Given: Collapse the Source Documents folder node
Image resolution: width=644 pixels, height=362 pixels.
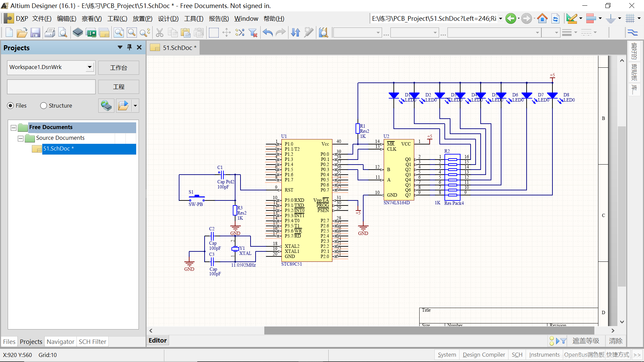Looking at the screenshot, I should [21, 138].
